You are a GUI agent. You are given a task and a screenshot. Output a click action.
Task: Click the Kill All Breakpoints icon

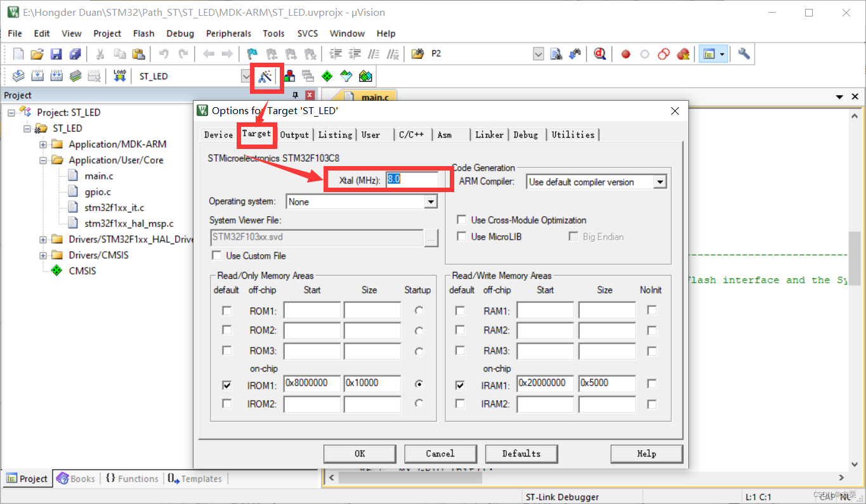[683, 54]
